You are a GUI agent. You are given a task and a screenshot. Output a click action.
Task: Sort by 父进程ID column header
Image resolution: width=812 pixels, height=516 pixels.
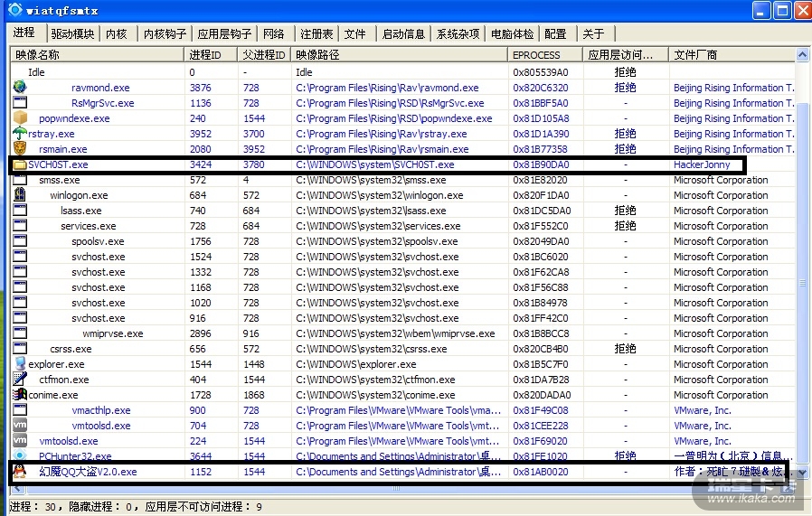pos(264,55)
